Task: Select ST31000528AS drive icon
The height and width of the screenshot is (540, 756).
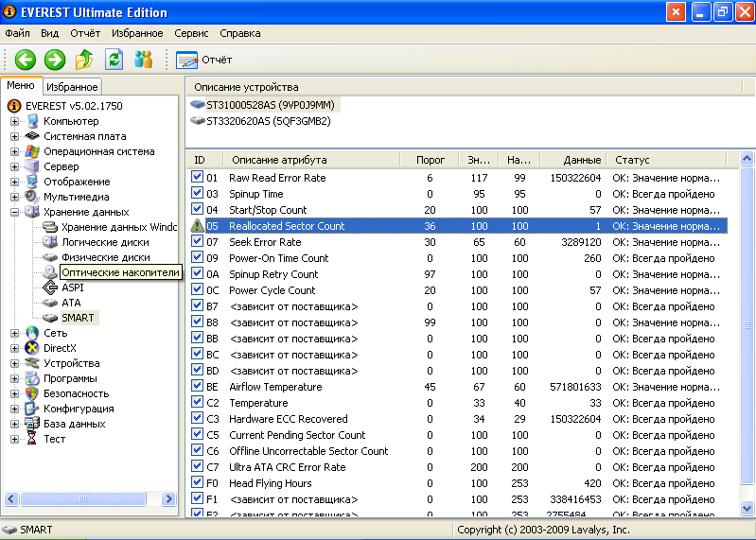Action: [198, 105]
